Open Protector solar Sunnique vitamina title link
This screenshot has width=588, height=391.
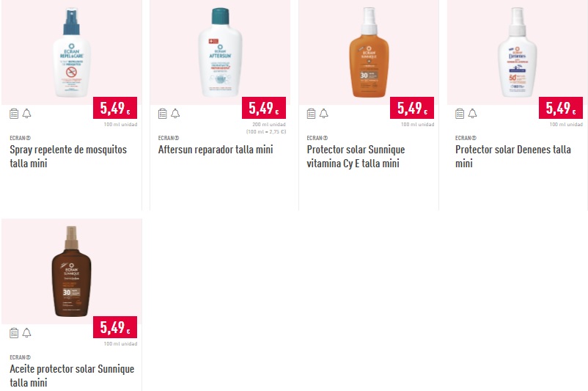coord(356,156)
